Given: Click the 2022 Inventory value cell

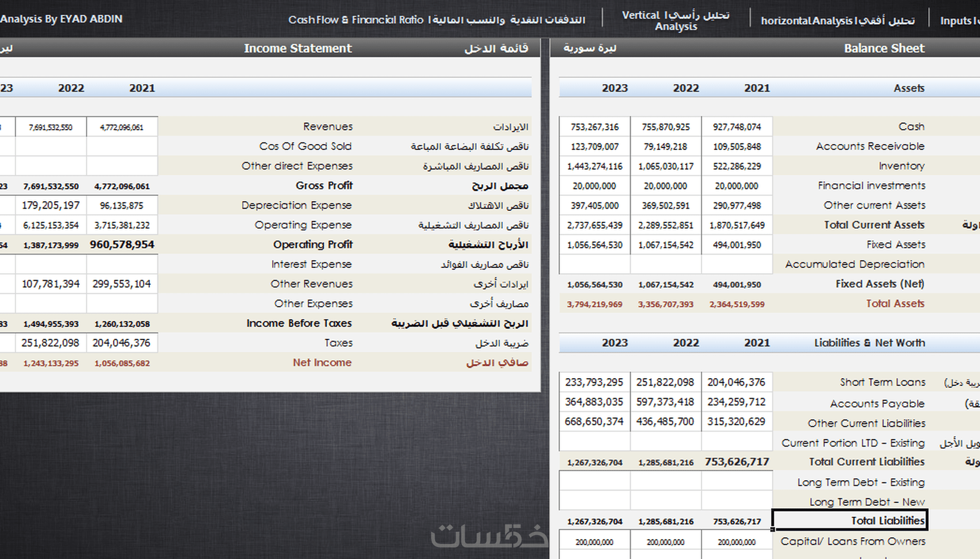Looking at the screenshot, I should point(666,166).
